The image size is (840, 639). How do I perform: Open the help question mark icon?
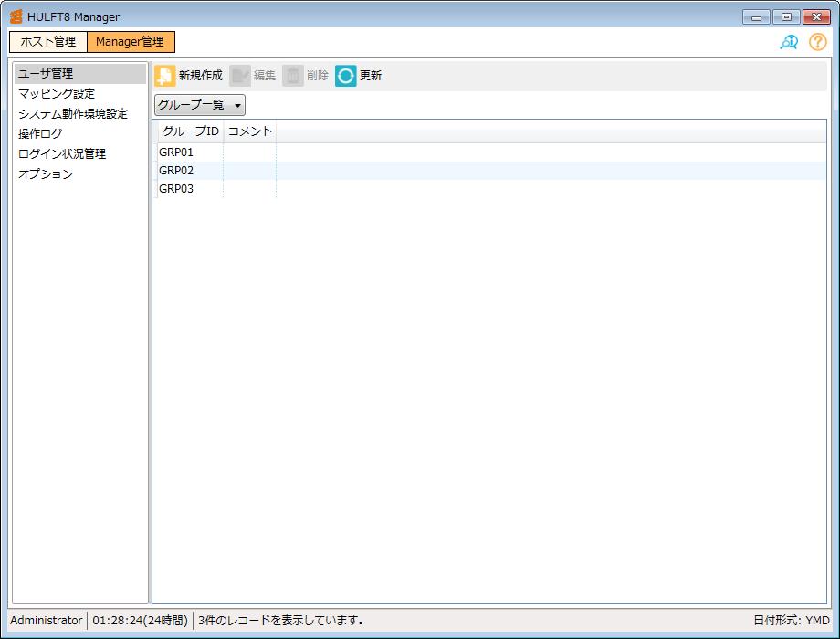pyautogui.click(x=817, y=42)
